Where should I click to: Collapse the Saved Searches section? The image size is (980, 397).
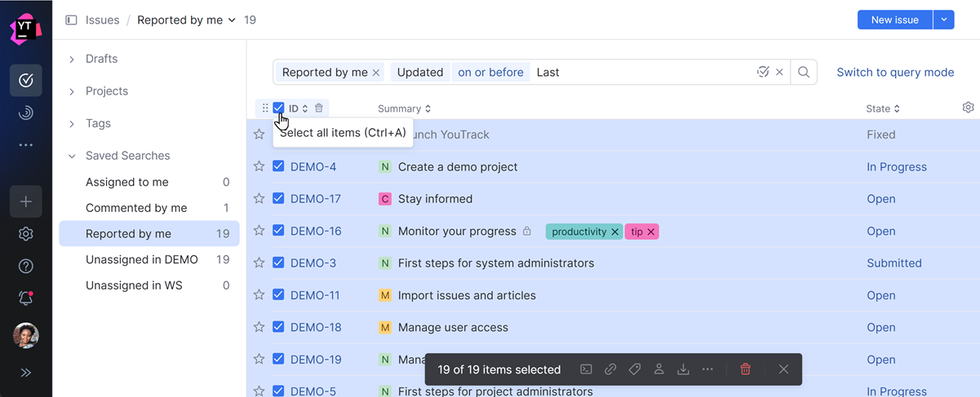[x=72, y=156]
